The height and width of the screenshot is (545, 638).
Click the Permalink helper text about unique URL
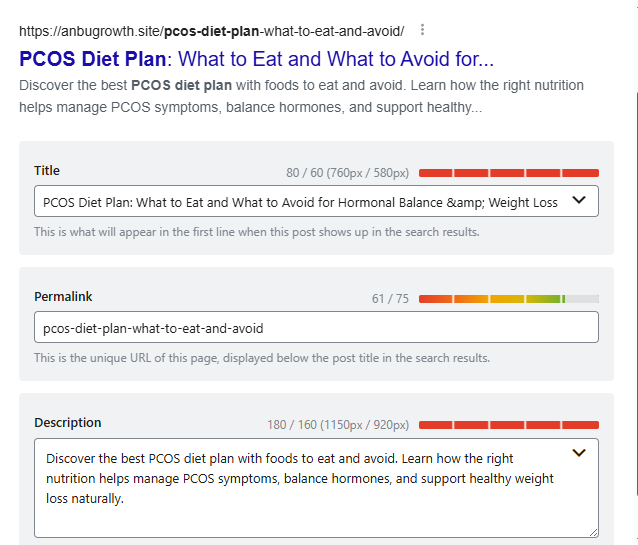pyautogui.click(x=262, y=357)
